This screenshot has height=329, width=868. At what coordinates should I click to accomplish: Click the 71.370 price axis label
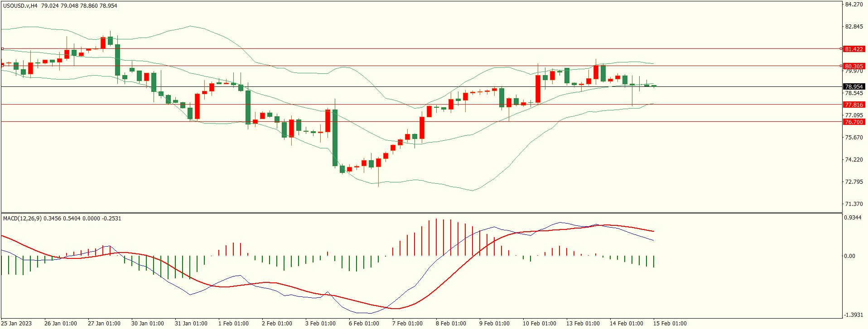click(x=854, y=204)
